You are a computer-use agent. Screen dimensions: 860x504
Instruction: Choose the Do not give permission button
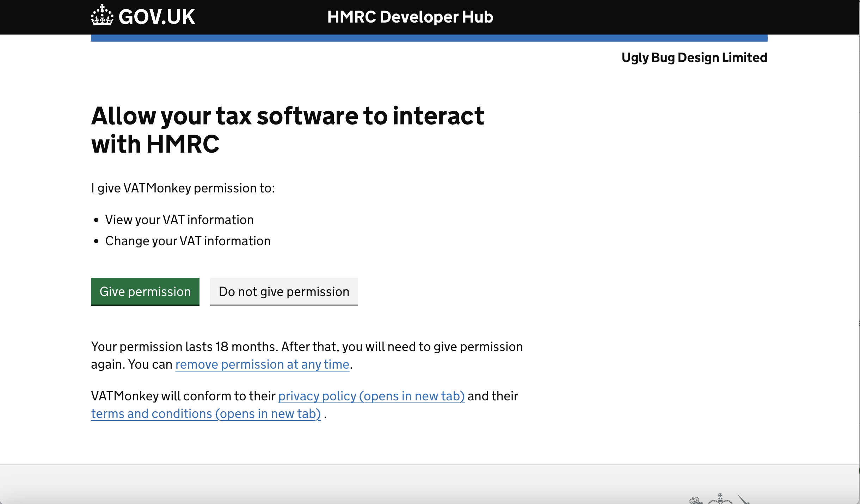click(x=284, y=291)
